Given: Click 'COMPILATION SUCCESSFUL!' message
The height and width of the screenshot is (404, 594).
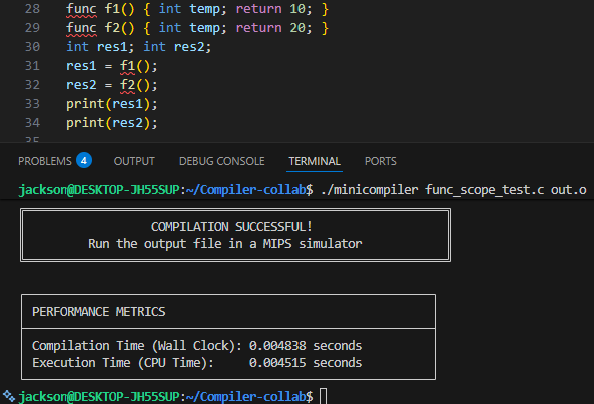Looking at the screenshot, I should (231, 227).
